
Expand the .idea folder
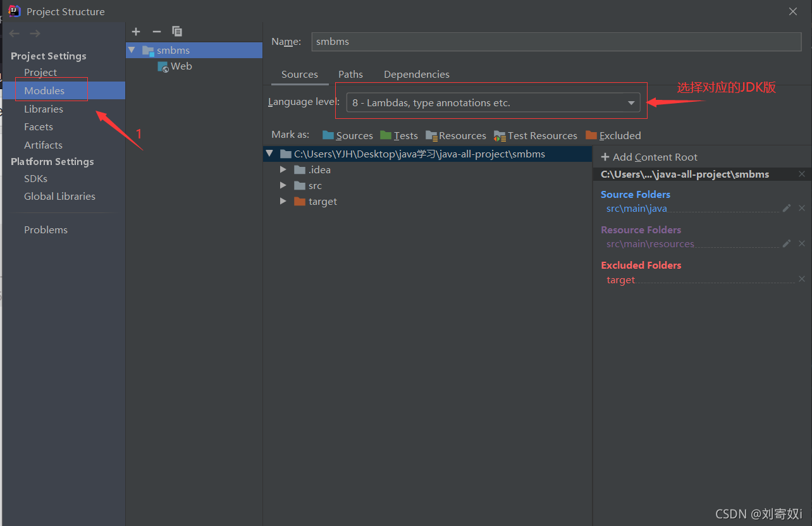283,169
